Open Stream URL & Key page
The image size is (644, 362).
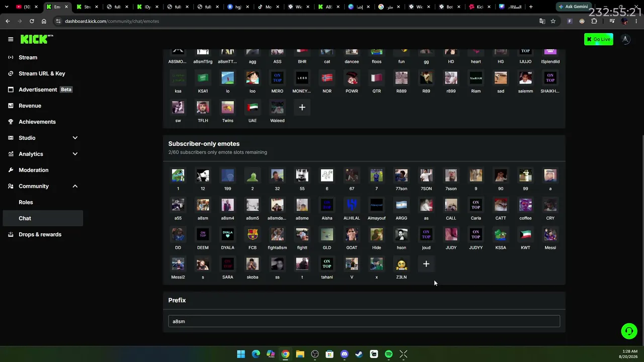(43, 73)
